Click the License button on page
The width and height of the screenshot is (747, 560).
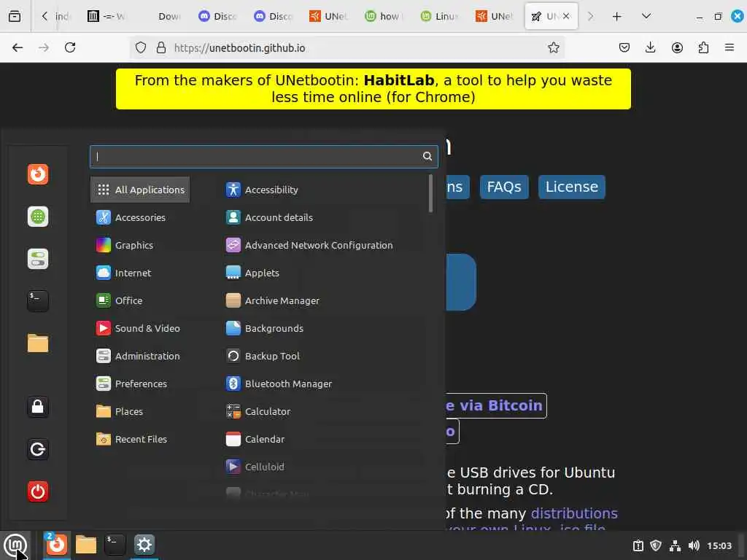coord(572,187)
